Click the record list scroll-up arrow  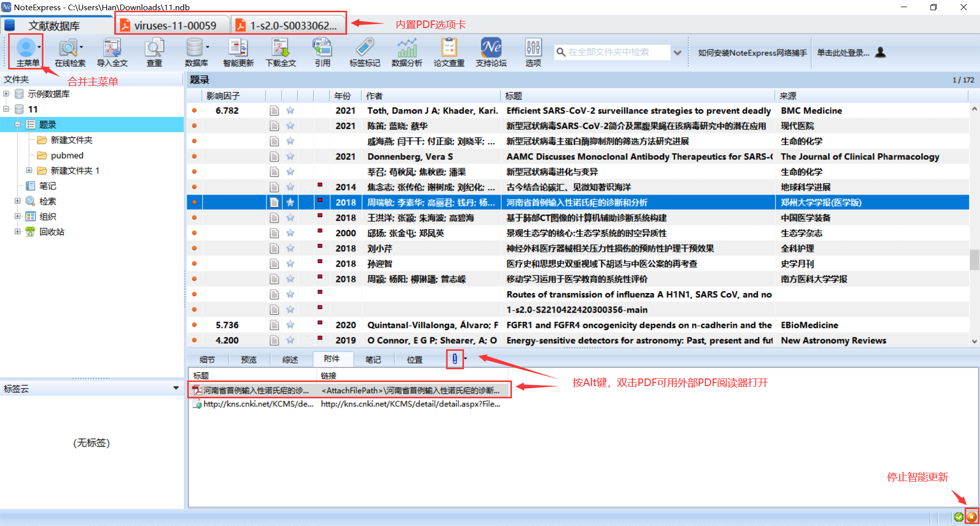[x=974, y=109]
